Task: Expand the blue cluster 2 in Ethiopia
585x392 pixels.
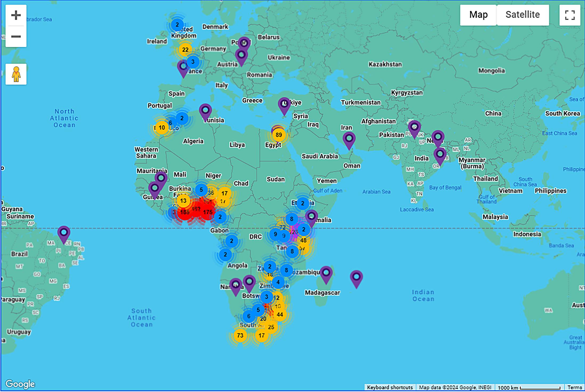Action: pyautogui.click(x=303, y=204)
